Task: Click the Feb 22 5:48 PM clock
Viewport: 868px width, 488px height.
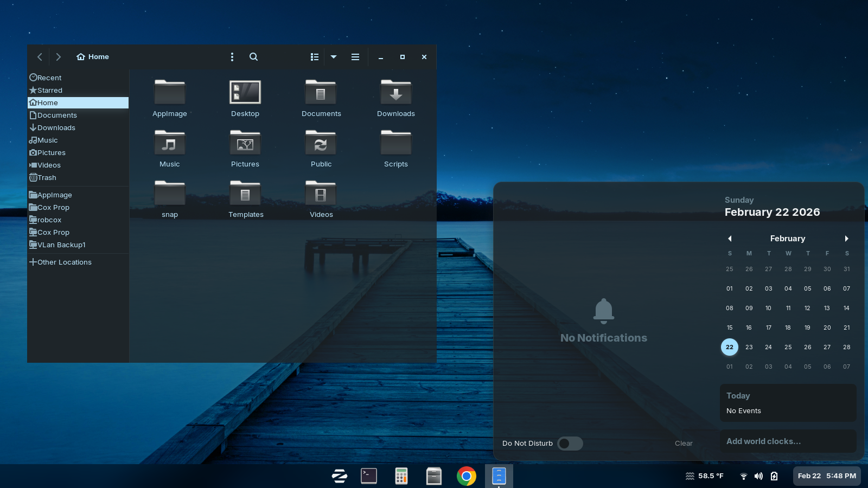Action: pos(827,476)
